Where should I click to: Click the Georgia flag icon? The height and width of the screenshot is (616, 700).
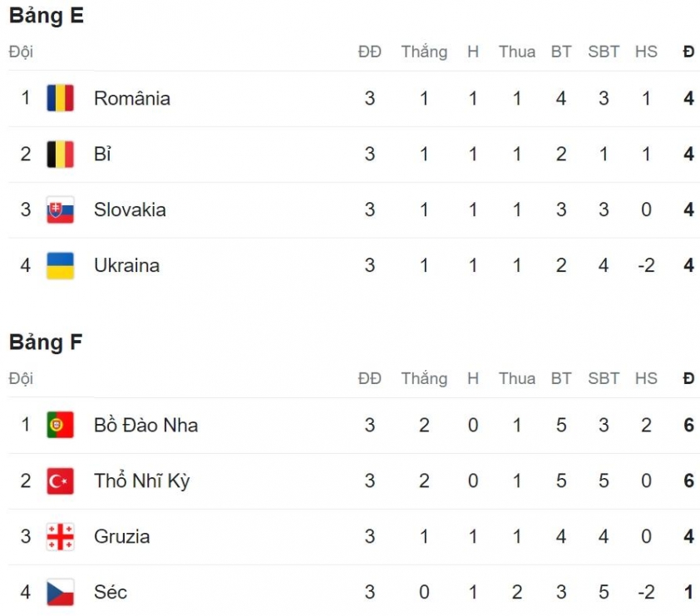[60, 536]
